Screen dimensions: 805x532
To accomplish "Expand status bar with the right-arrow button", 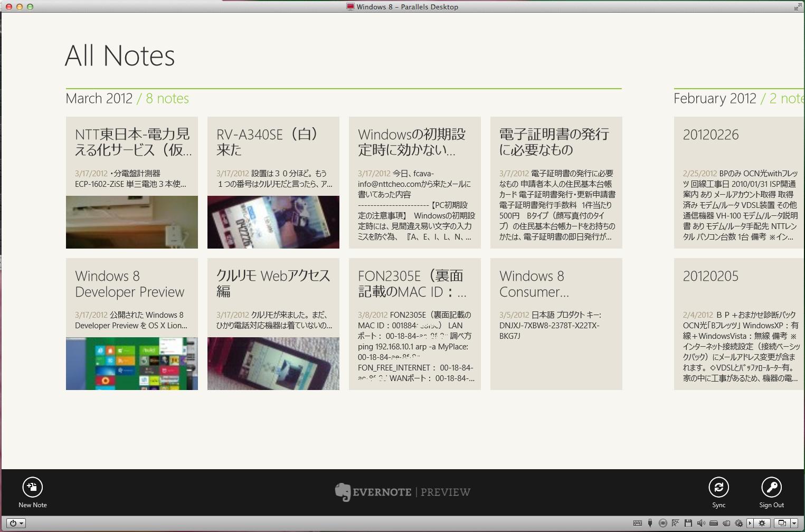I will pos(750,523).
